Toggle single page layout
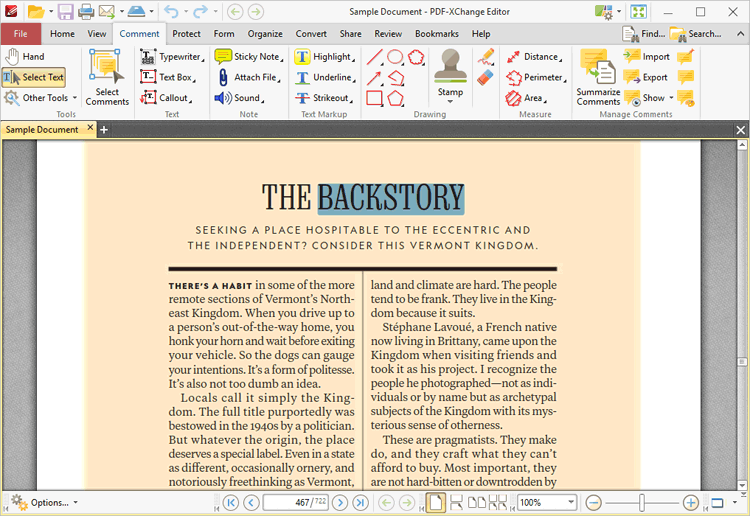750x516 pixels. [436, 503]
